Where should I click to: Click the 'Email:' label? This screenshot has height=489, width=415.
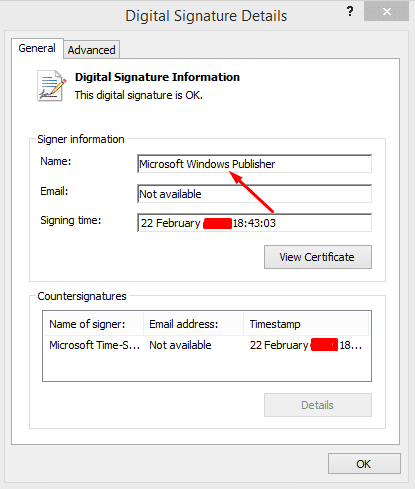[x=54, y=191]
